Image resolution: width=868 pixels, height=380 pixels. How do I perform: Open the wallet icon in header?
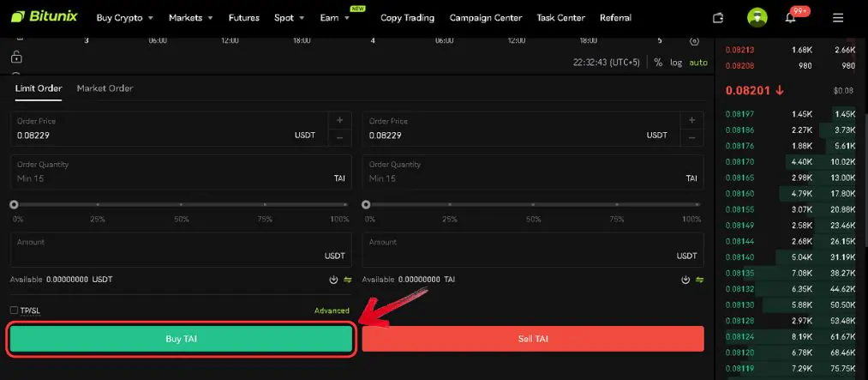click(718, 18)
